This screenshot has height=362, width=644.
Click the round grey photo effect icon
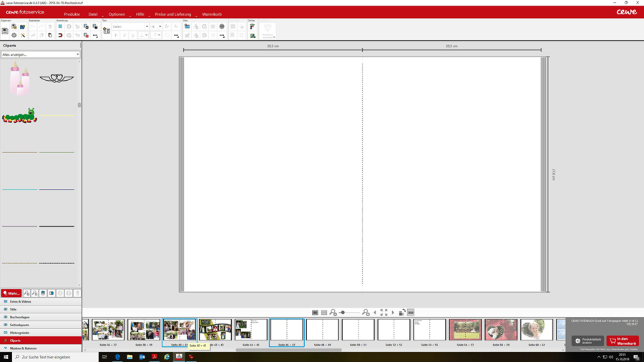(222, 26)
